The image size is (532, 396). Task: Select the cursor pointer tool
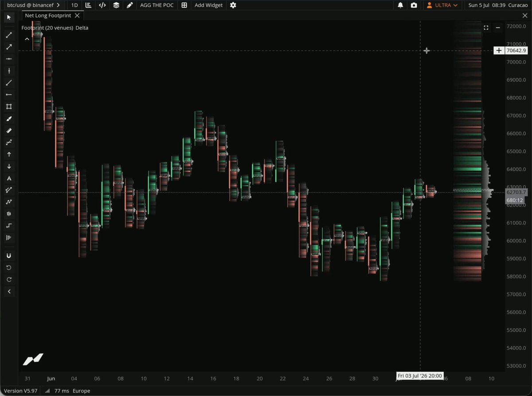coord(9,17)
